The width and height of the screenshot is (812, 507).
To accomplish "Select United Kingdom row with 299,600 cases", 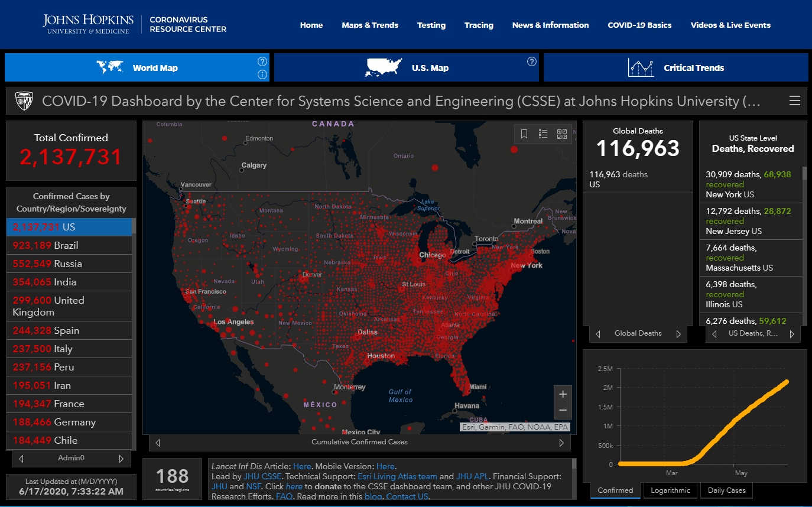I will (69, 306).
